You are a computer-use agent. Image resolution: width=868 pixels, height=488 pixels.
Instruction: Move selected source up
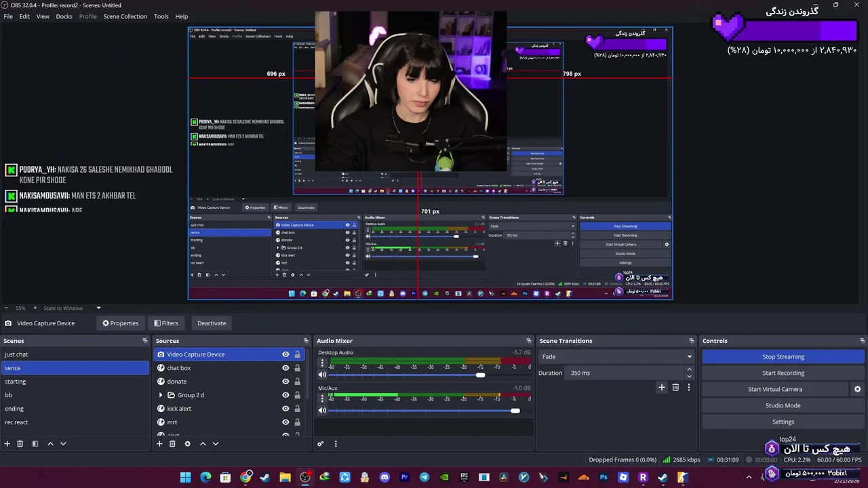click(x=202, y=444)
